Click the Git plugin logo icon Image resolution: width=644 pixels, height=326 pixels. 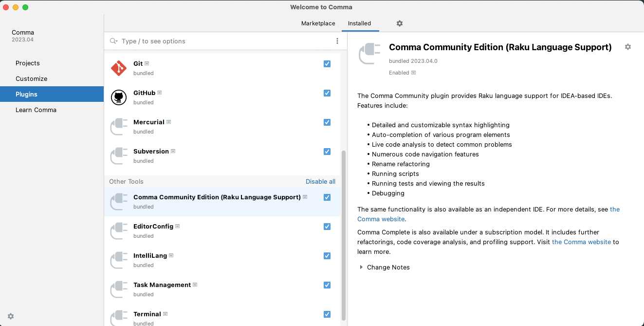click(x=119, y=68)
